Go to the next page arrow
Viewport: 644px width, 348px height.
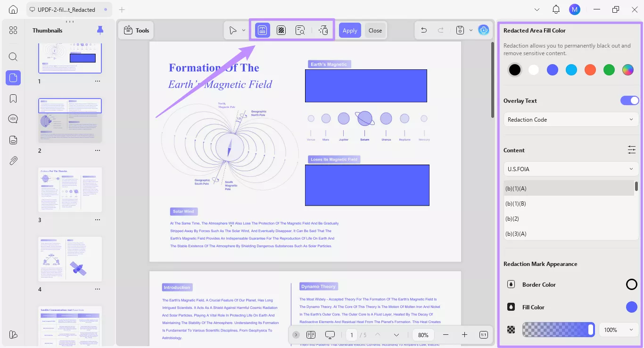pos(396,335)
